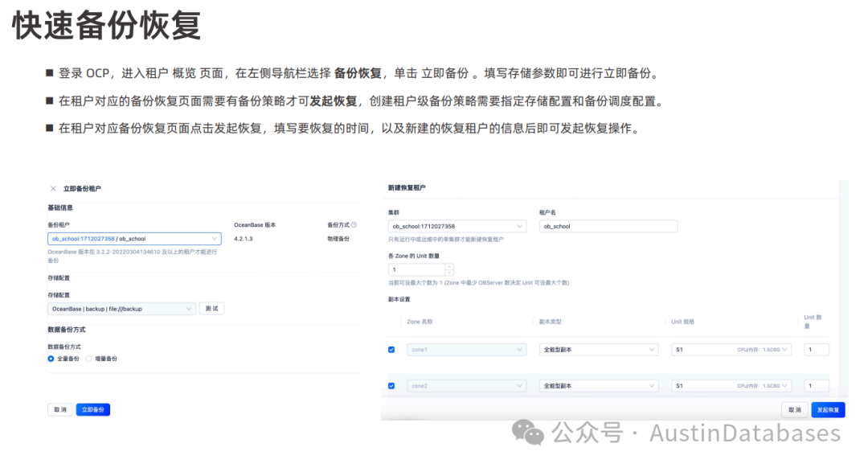Click the blue 发起恢复 button

828,410
